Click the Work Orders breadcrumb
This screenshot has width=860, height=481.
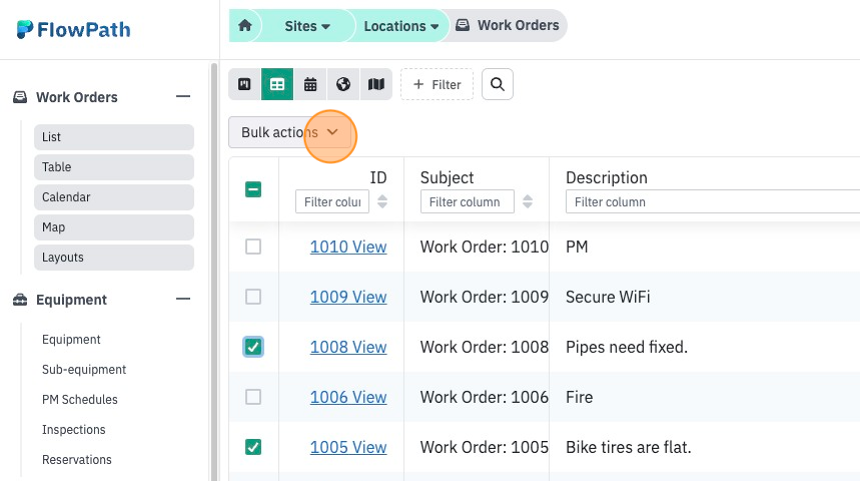(x=507, y=25)
